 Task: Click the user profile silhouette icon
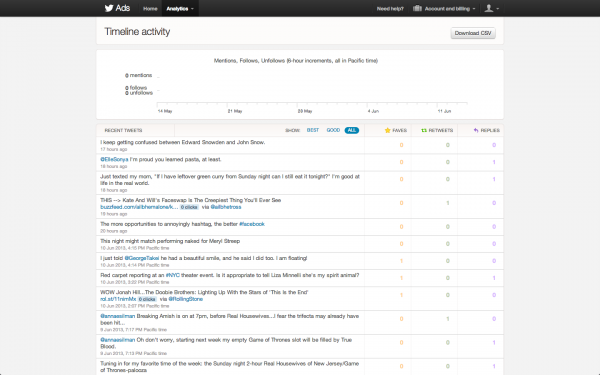pos(488,8)
